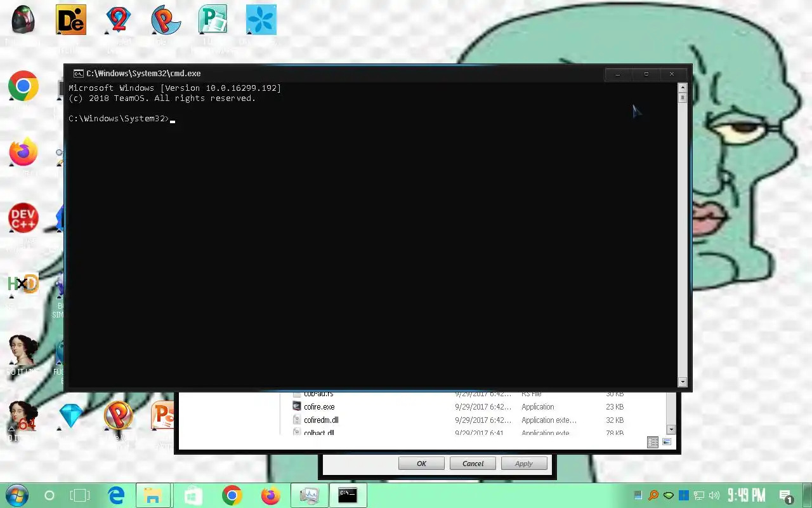
Task: Open the Action Center notifications
Action: coord(785,496)
